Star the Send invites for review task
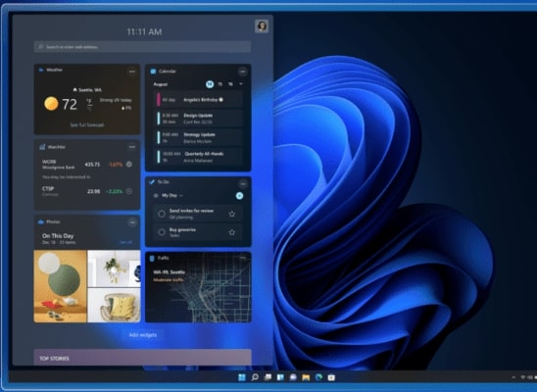This screenshot has height=392, width=537. (x=232, y=214)
